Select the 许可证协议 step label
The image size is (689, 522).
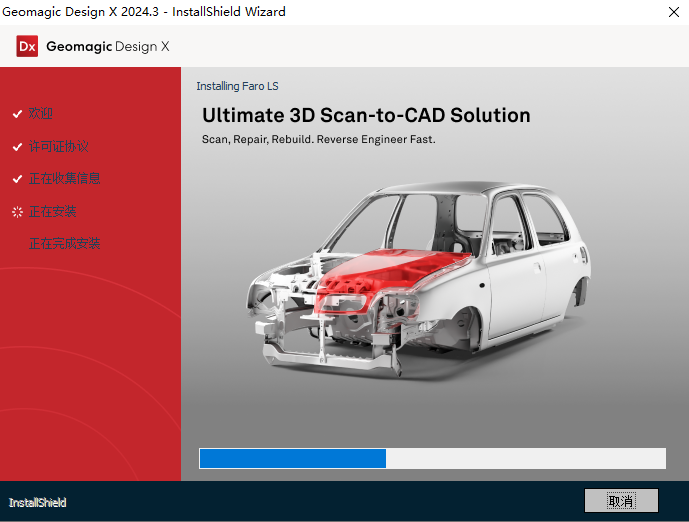click(x=58, y=146)
